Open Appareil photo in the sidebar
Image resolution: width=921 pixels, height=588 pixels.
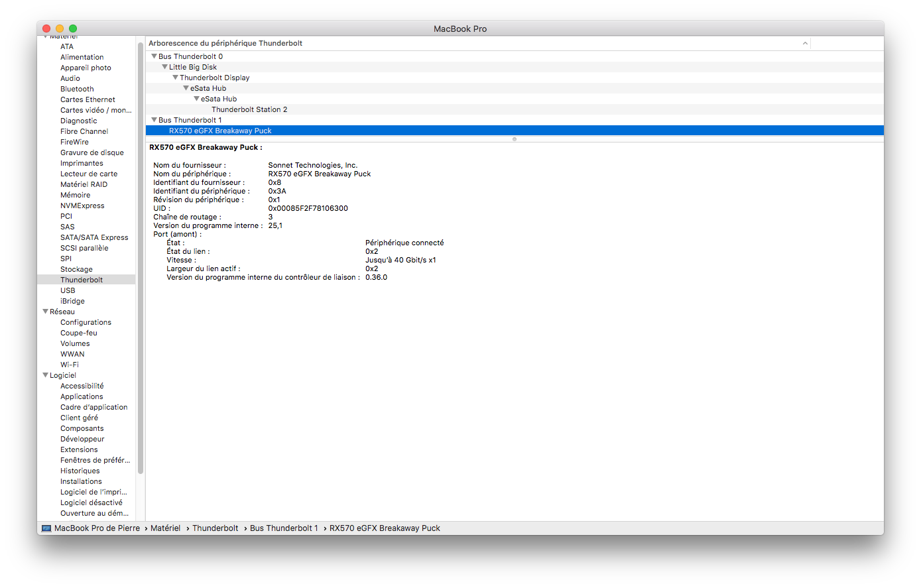coord(86,68)
